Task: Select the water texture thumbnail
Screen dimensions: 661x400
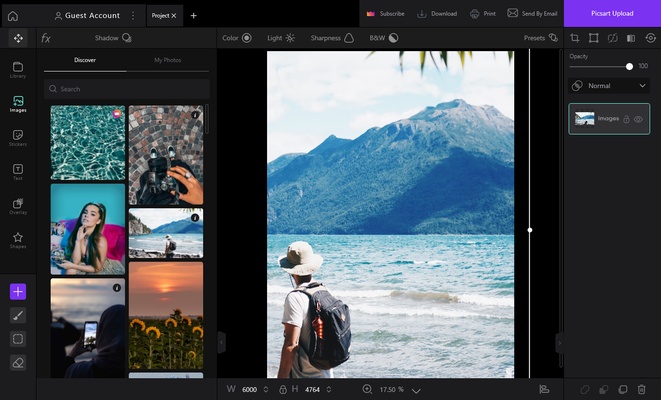Action: 88,142
